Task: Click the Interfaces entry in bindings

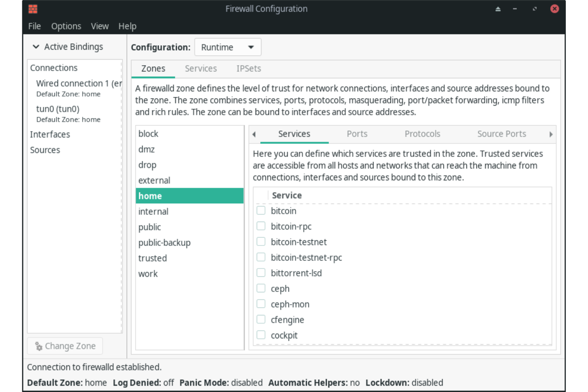Action: point(50,135)
